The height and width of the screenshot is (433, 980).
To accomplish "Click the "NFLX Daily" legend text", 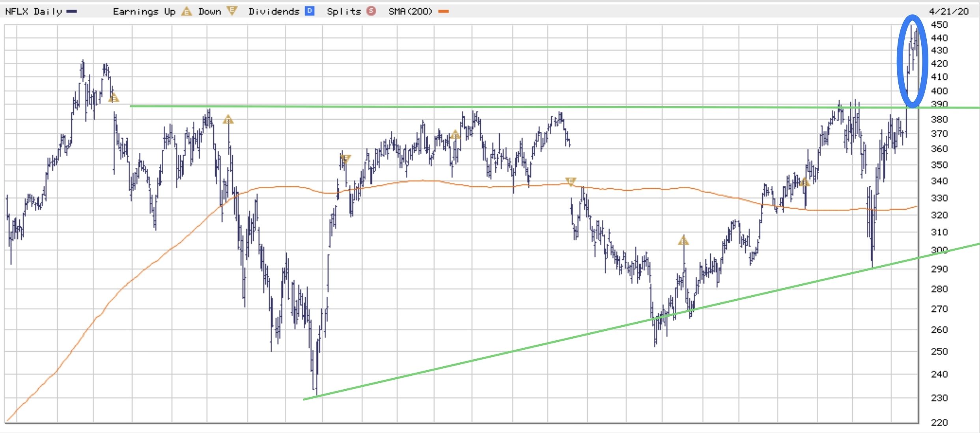I will click(34, 11).
